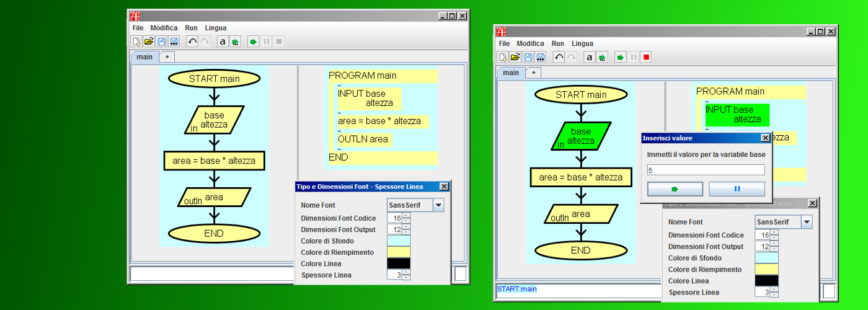Open Run menu in left window
Image resolution: width=868 pixels, height=310 pixels.
pos(191,28)
